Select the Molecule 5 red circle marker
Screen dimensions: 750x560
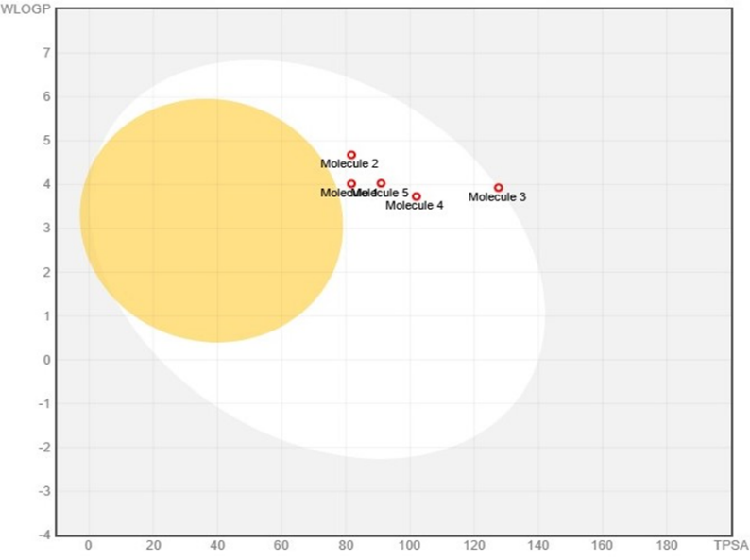tap(381, 183)
